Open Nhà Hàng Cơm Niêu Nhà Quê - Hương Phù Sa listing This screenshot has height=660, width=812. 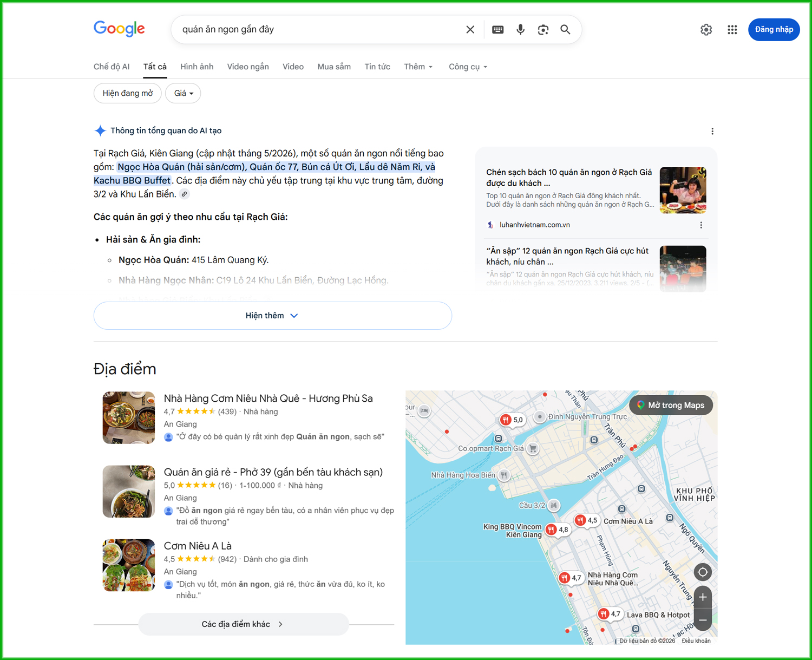(269, 398)
